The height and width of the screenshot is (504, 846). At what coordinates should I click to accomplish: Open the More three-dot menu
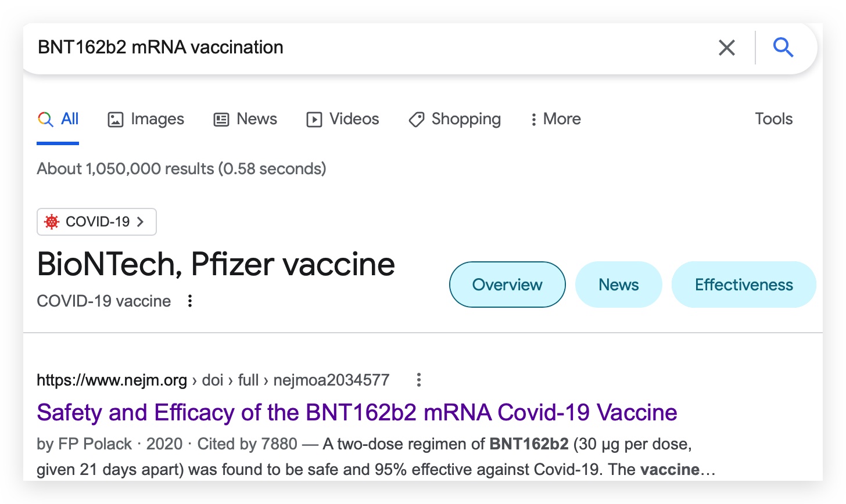click(555, 119)
